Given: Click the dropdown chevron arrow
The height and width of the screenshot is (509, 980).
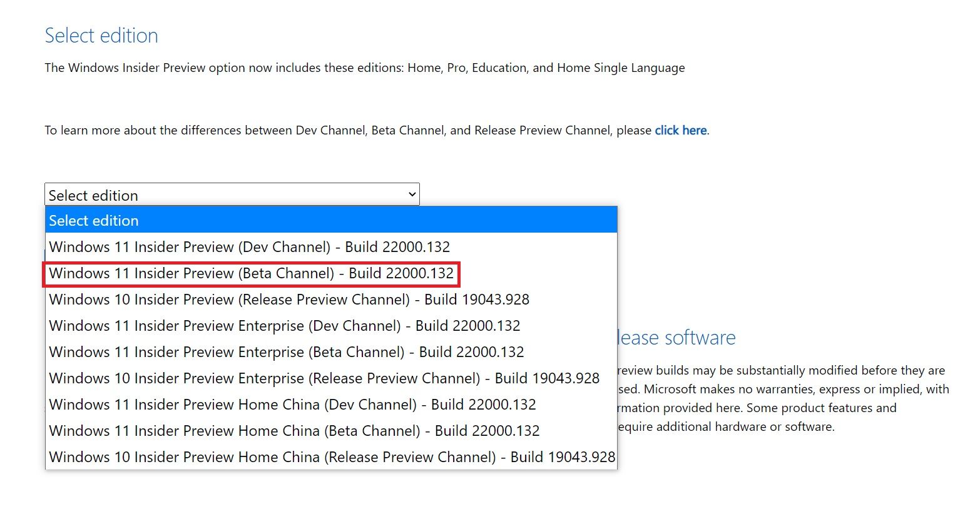Looking at the screenshot, I should [x=412, y=194].
